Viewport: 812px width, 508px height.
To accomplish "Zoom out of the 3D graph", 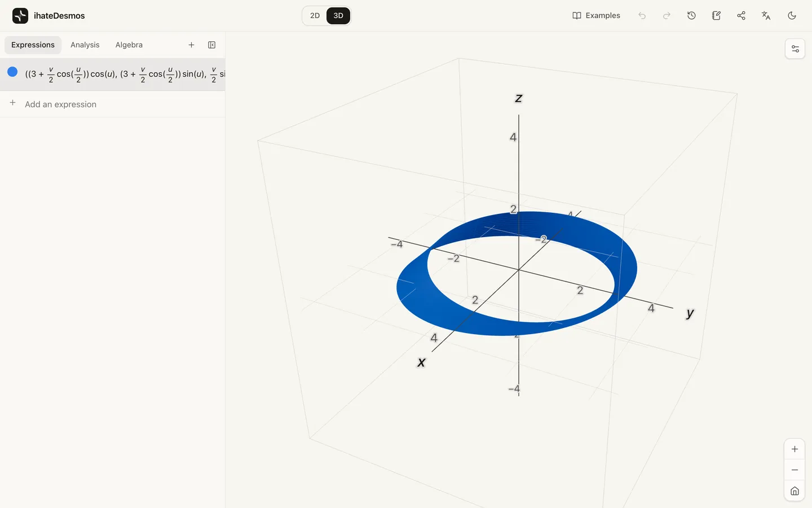I will pos(795,470).
